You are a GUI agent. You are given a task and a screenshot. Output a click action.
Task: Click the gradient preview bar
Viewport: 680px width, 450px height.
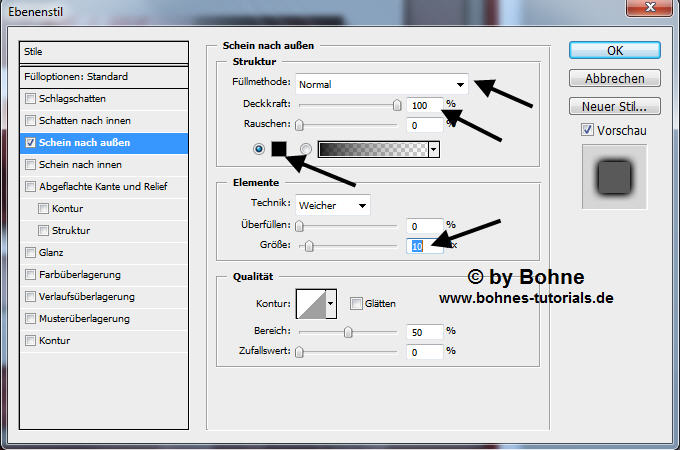coord(372,149)
